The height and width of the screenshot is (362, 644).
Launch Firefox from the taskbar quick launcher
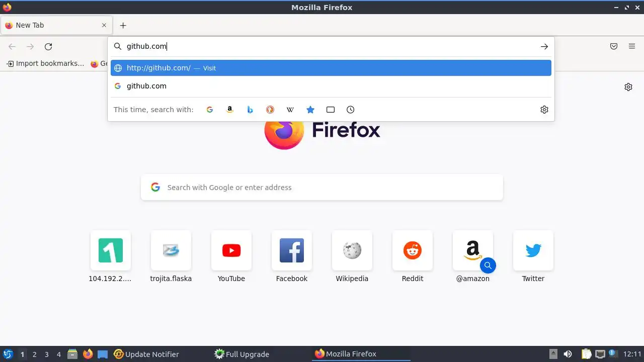click(x=88, y=354)
